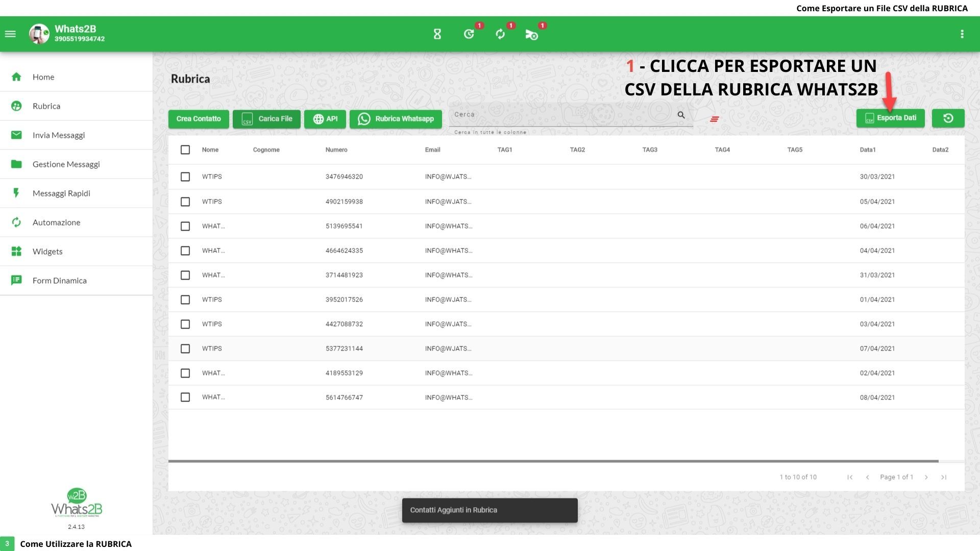Sort by the Data2 column header
The height and width of the screenshot is (551, 980).
pos(940,150)
